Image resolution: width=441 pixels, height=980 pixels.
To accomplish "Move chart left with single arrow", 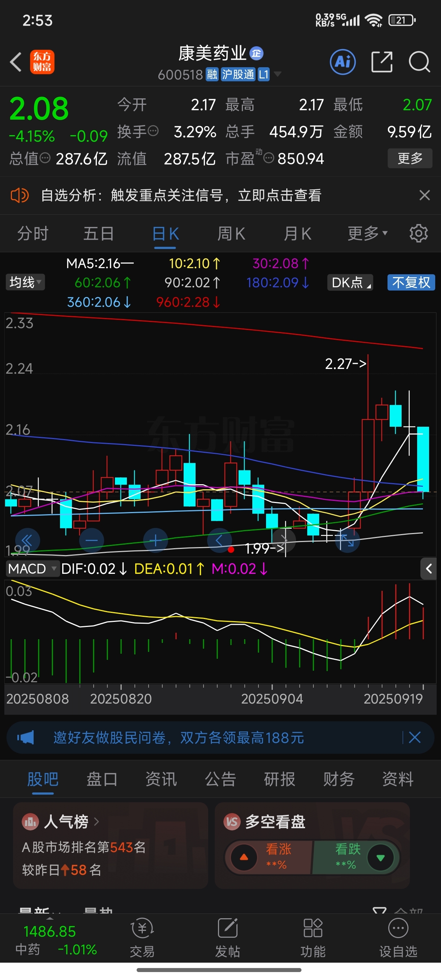I will 219,540.
